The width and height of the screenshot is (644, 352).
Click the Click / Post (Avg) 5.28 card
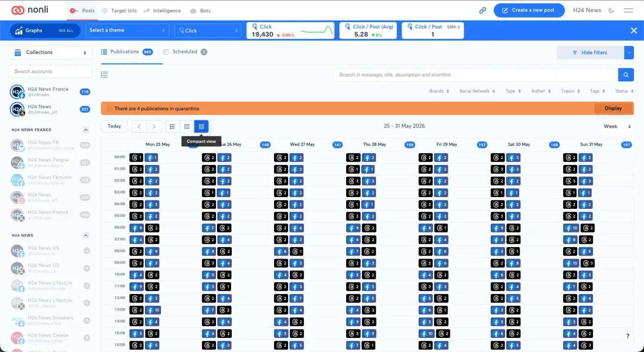pos(368,31)
